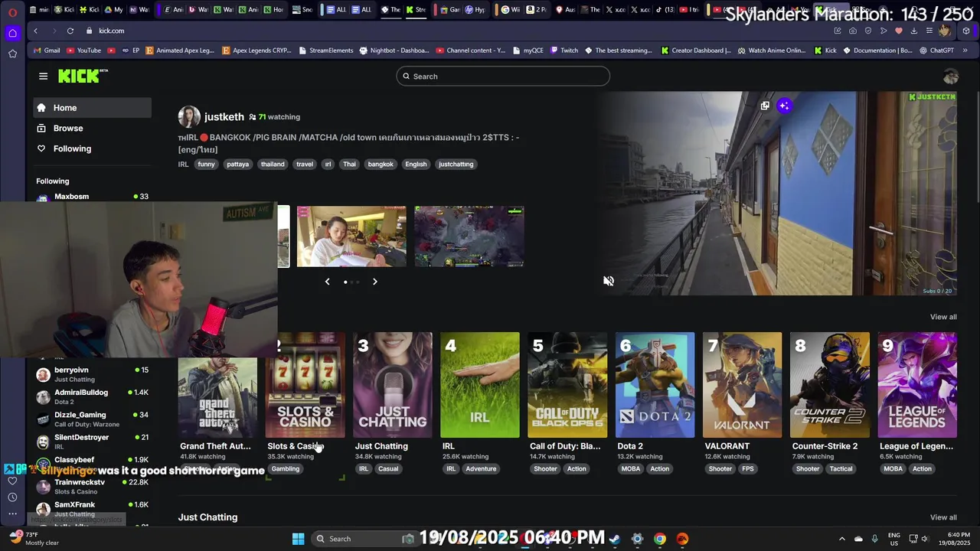Open the Kick hamburger sidebar menu

[43, 76]
